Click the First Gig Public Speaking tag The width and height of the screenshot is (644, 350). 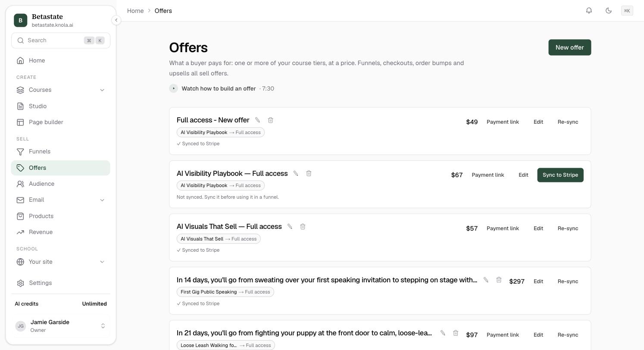tap(225, 292)
